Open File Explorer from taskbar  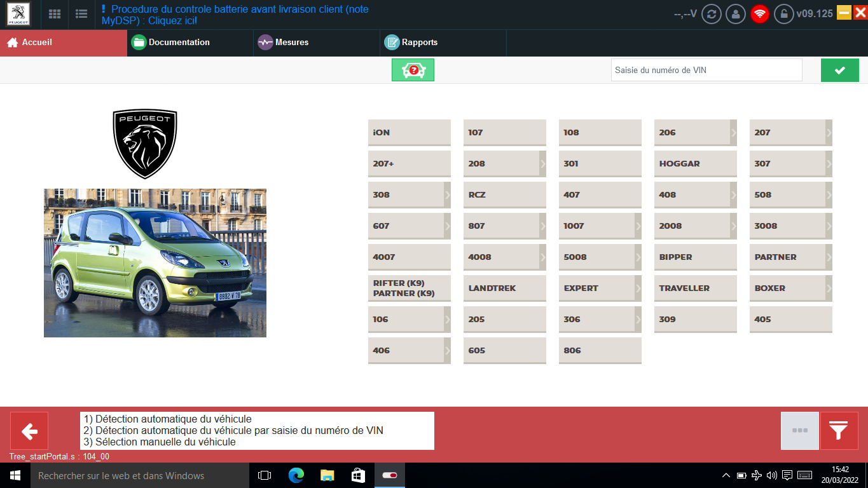(327, 475)
